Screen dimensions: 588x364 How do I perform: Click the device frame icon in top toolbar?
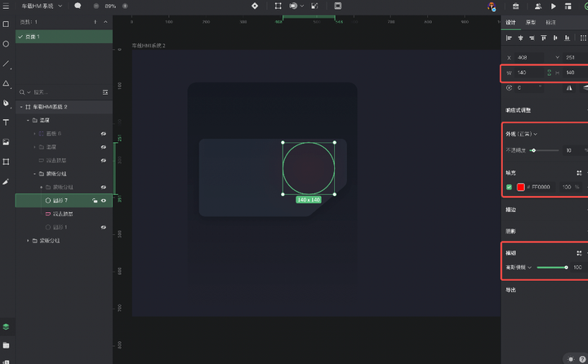tap(338, 6)
